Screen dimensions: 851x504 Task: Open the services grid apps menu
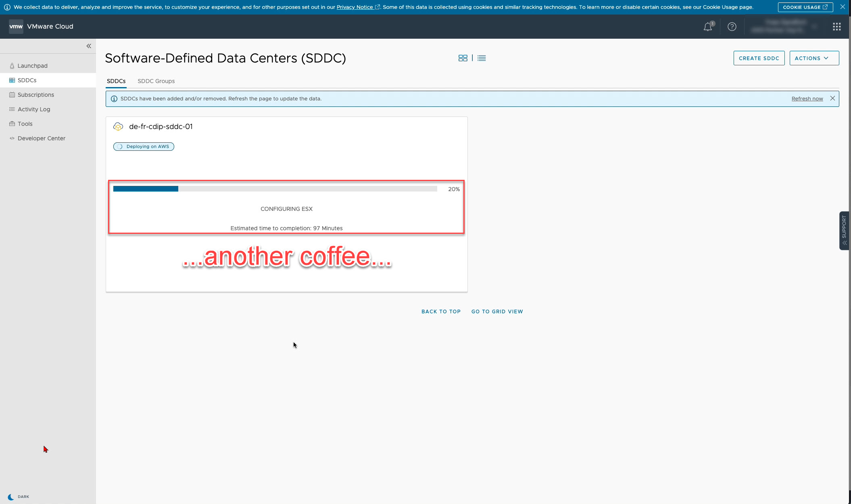coord(837,27)
